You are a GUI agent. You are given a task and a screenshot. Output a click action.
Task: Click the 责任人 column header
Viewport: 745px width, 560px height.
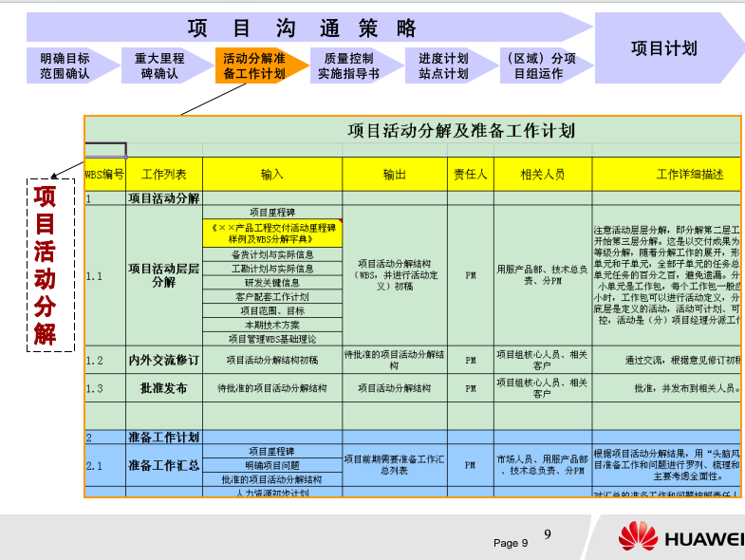point(471,175)
